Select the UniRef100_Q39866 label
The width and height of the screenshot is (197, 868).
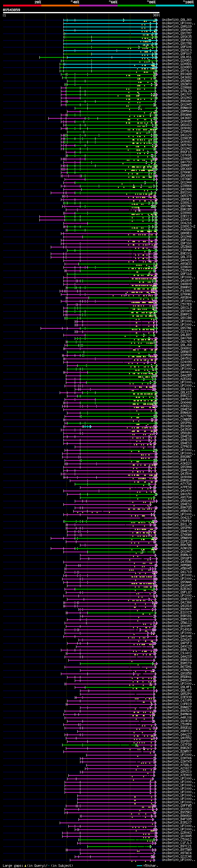[x=177, y=88]
